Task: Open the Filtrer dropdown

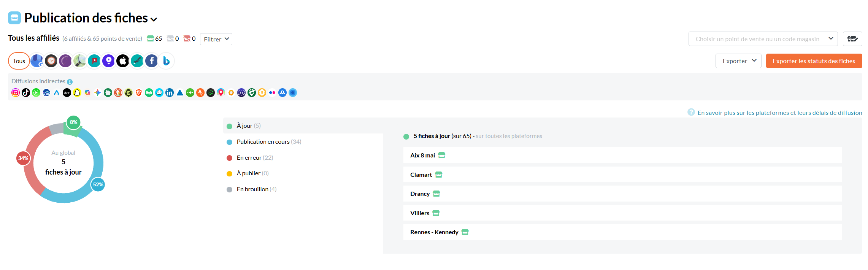Action: tap(216, 39)
